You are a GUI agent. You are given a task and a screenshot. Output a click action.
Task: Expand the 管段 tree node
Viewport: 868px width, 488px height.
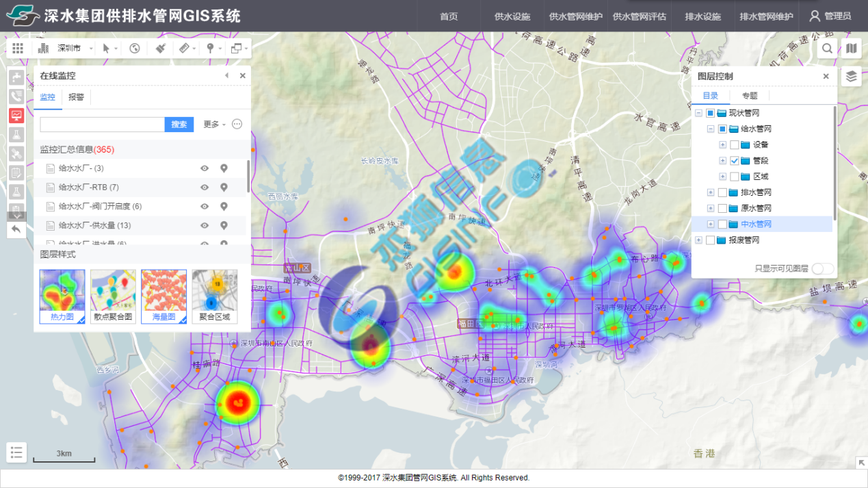pos(723,161)
